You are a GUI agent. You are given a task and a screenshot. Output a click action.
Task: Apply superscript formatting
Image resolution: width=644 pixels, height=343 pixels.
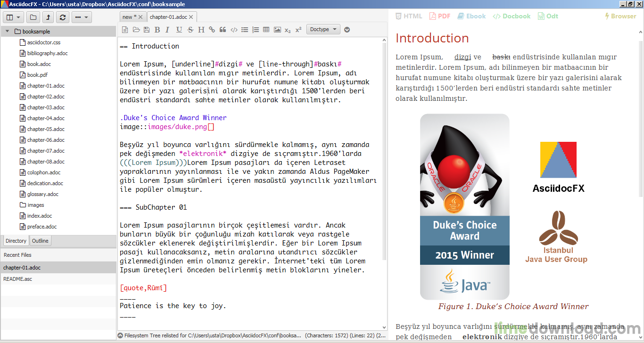pyautogui.click(x=298, y=30)
